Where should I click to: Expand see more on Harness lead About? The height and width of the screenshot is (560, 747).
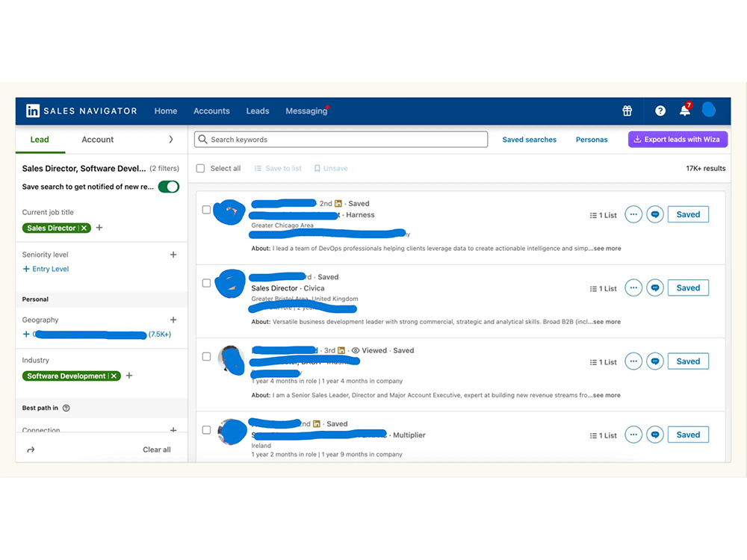[x=607, y=248]
